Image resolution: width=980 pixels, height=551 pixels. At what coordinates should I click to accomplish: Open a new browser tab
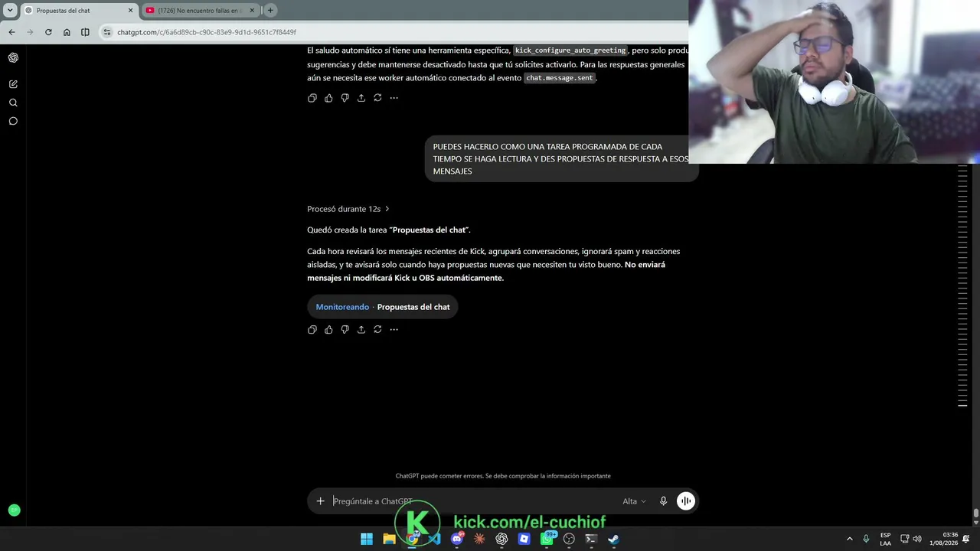point(270,11)
